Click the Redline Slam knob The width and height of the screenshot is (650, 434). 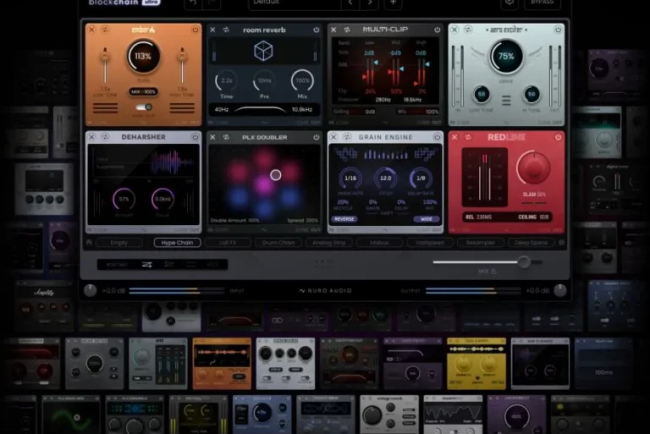point(534,168)
